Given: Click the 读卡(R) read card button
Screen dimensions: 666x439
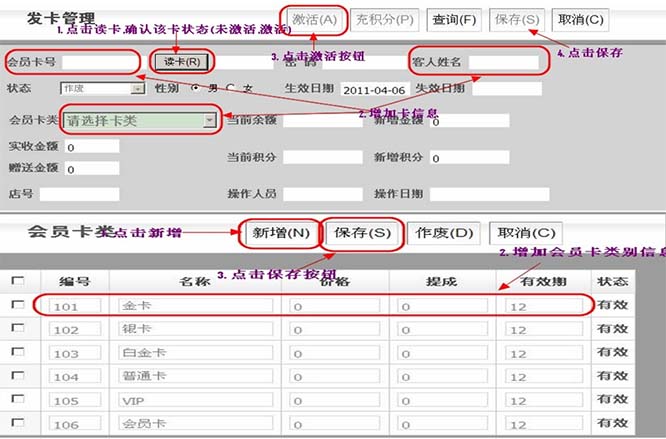Looking at the screenshot, I should (x=182, y=62).
